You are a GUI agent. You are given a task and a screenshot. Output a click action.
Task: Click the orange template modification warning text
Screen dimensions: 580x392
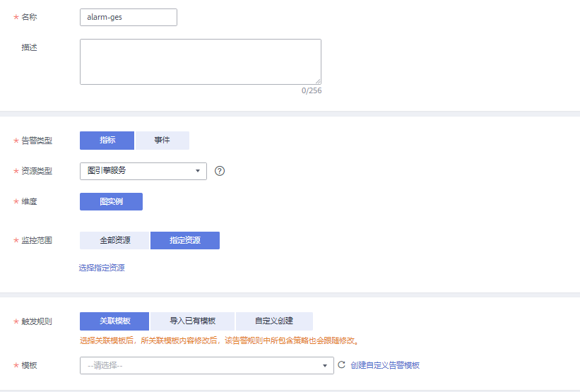[x=219, y=340]
